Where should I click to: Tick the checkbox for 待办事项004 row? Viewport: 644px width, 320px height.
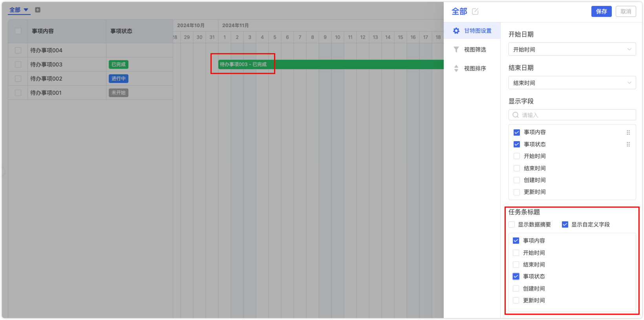click(x=18, y=50)
